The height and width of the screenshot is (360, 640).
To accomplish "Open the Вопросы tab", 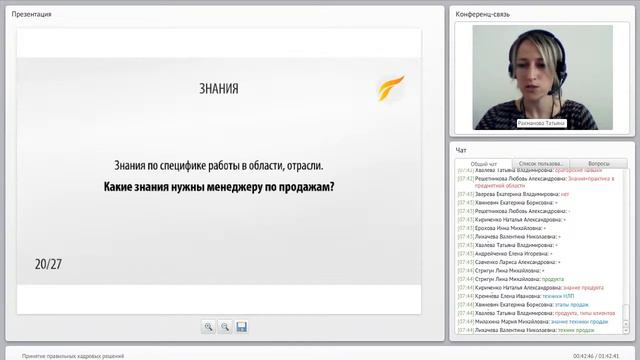I will pos(599,164).
